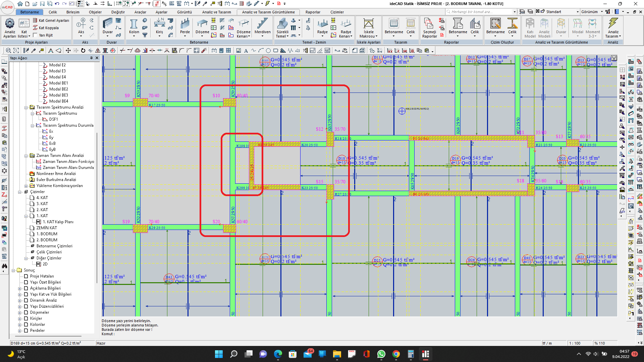
Task: Open the Standart layer dropdown
Action: pyautogui.click(x=578, y=12)
